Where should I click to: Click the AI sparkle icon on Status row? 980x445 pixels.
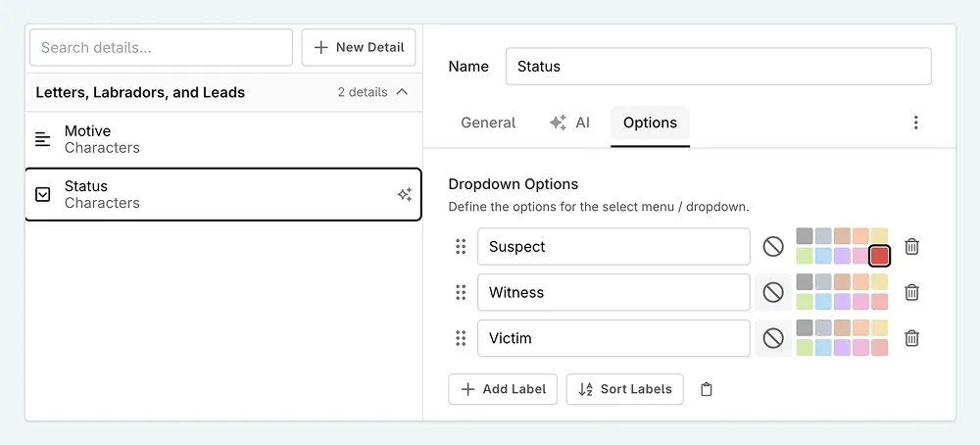coord(404,195)
